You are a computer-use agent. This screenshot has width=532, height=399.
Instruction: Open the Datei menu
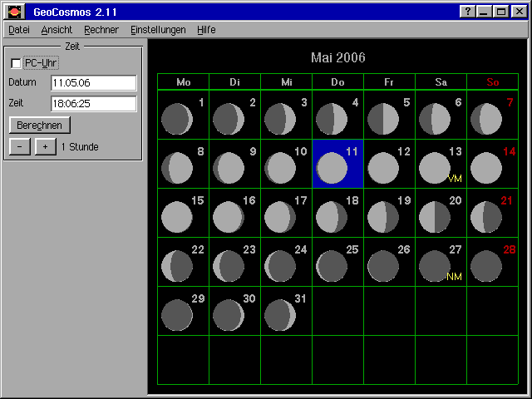click(x=18, y=30)
